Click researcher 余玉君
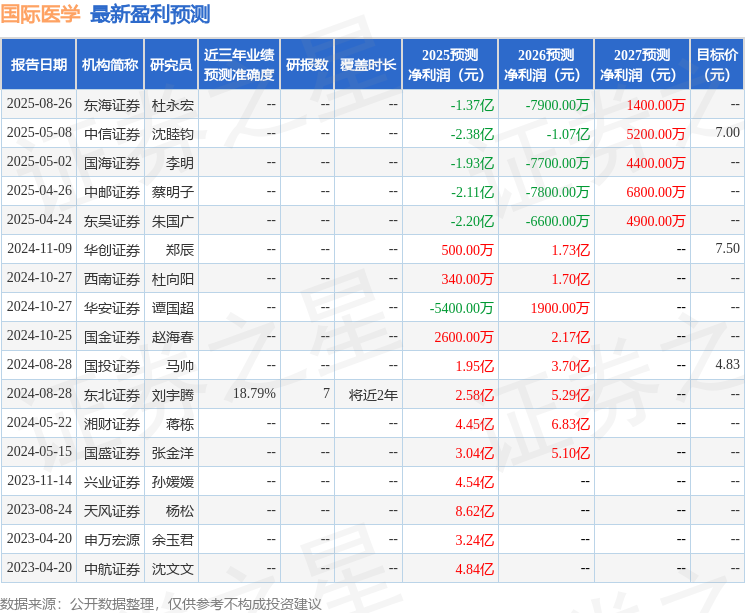The height and width of the screenshot is (613, 745). 172,540
